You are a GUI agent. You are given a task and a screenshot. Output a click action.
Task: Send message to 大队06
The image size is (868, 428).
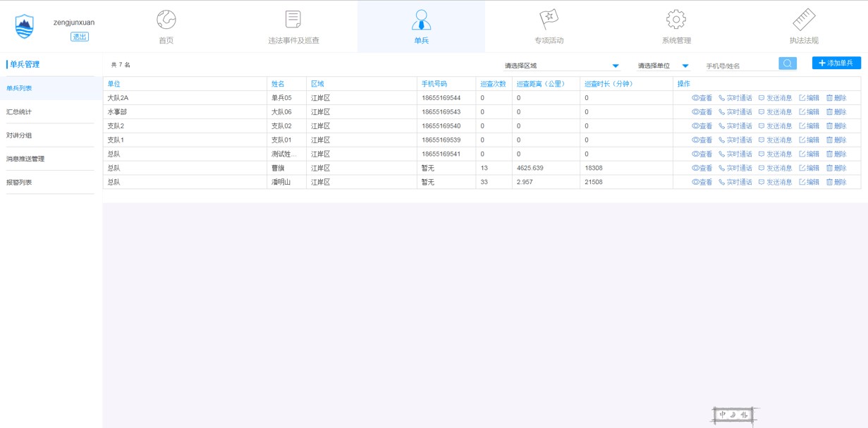(776, 112)
